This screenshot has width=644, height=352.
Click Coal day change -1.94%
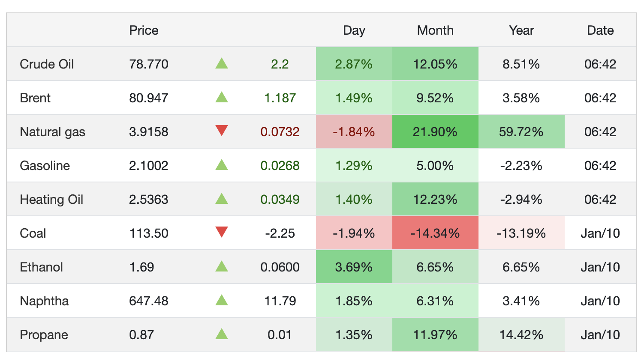pos(354,233)
